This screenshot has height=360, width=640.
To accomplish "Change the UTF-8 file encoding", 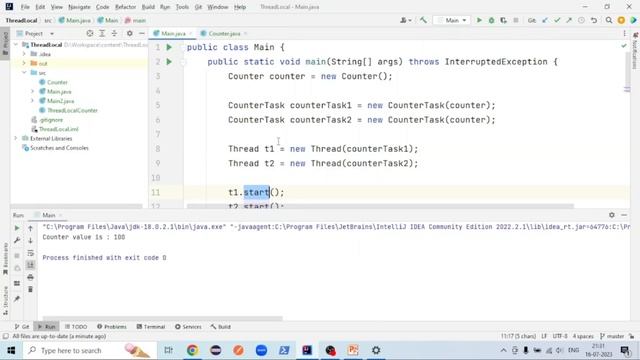I will pos(560,336).
